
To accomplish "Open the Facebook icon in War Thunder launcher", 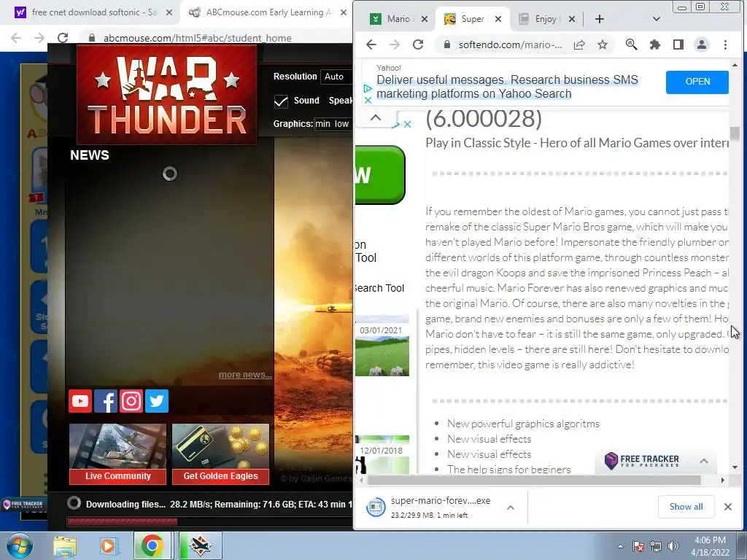I will click(106, 401).
